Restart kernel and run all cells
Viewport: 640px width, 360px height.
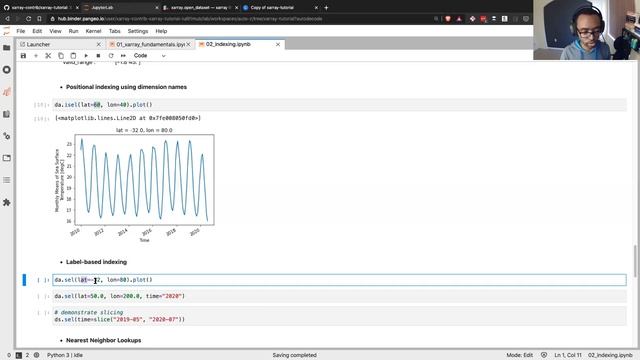(123, 56)
